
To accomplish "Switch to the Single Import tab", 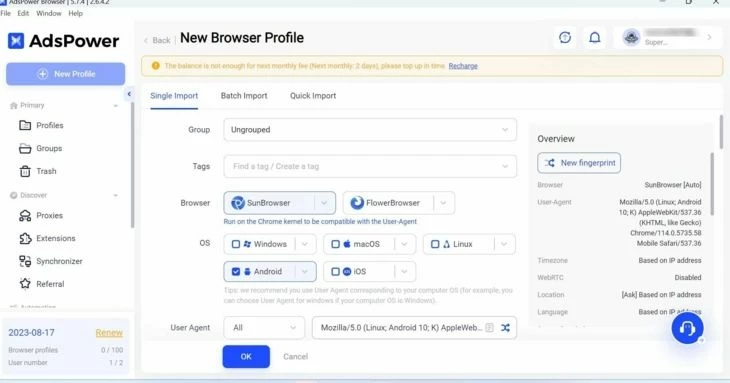I will tap(174, 96).
